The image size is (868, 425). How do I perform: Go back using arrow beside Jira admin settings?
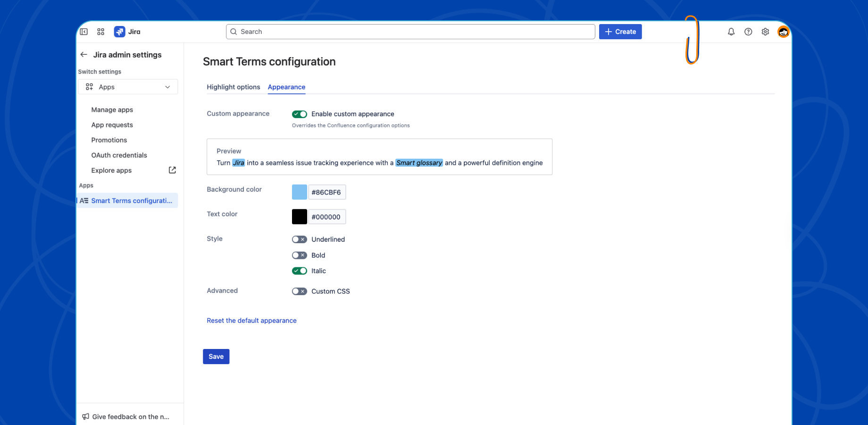pyautogui.click(x=84, y=55)
